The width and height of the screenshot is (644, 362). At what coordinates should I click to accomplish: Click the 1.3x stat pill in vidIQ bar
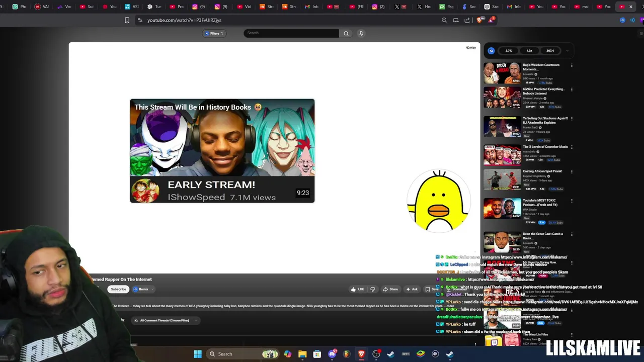pos(529,51)
